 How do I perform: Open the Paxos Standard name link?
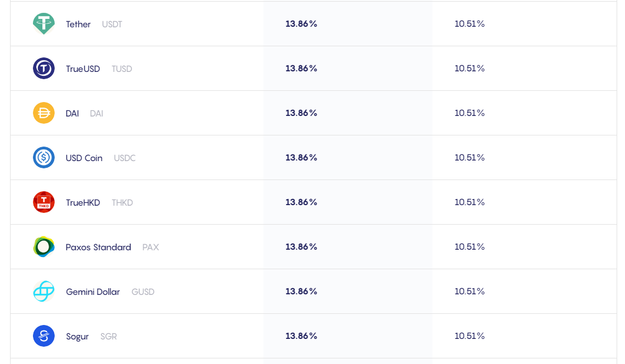click(x=98, y=247)
